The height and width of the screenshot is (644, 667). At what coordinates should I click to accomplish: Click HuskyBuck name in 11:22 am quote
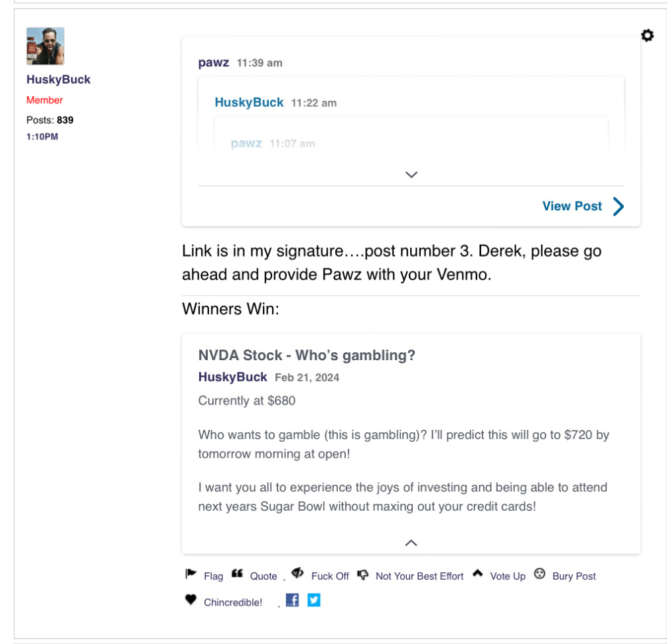click(249, 103)
